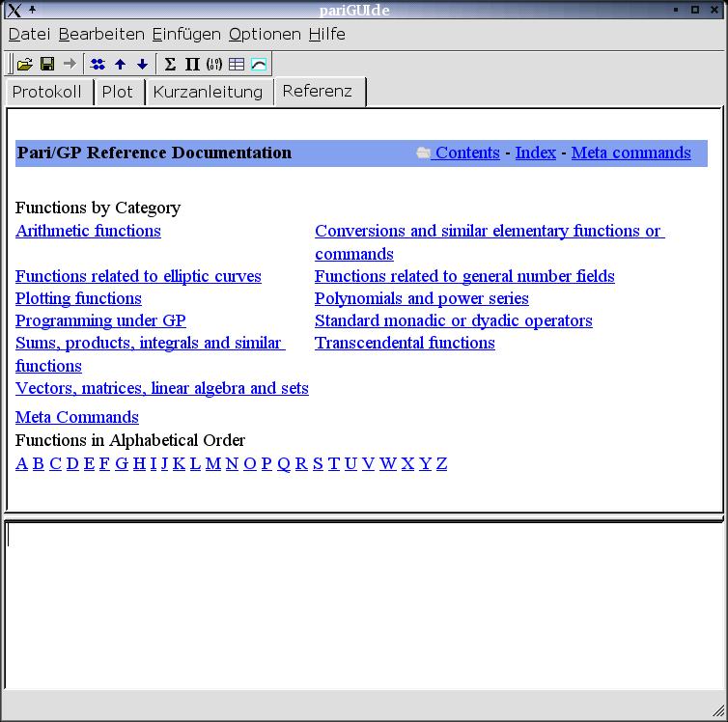
Task: Jump to functions starting with letter M
Action: click(213, 463)
